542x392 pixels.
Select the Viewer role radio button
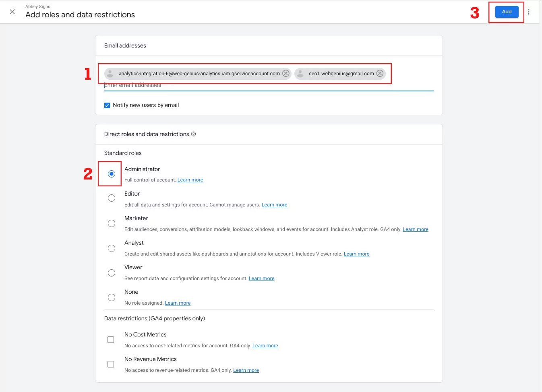[x=112, y=273]
